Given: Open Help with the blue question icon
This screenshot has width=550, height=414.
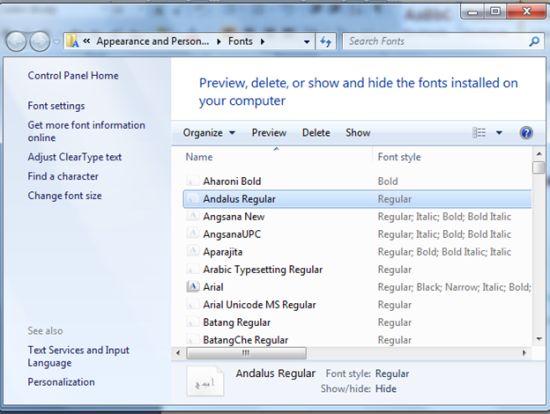Looking at the screenshot, I should [x=526, y=133].
